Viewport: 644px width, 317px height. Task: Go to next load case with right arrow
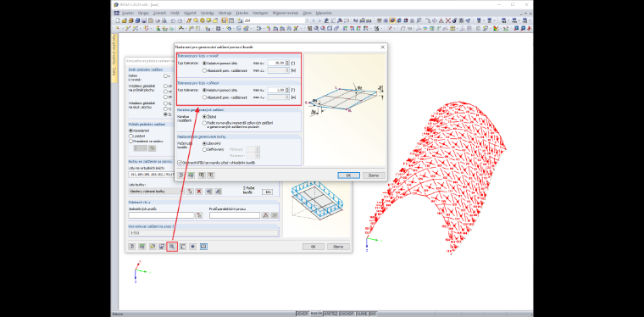[x=319, y=20]
